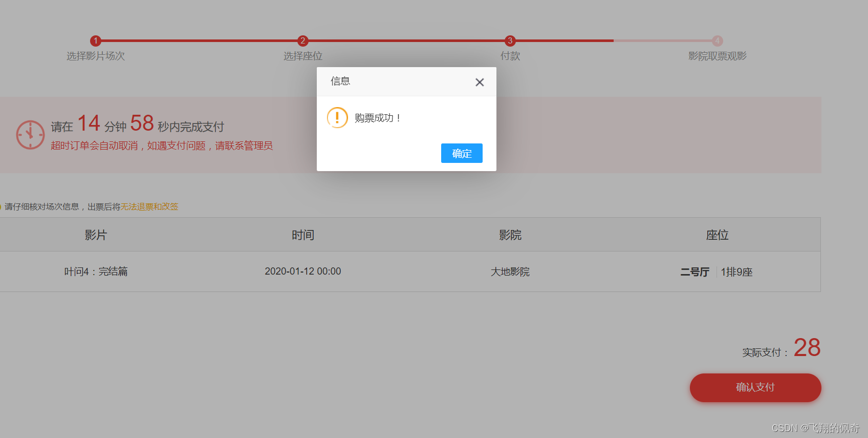The image size is (868, 438).
Task: Click step 2 circle 选择座位
Action: coord(303,40)
